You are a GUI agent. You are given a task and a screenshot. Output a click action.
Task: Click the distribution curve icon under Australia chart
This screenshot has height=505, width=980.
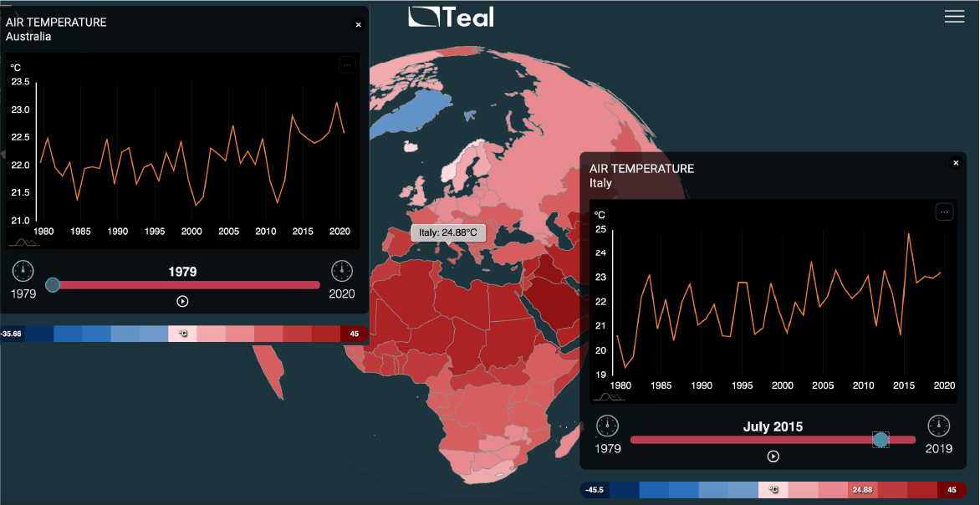[x=24, y=242]
